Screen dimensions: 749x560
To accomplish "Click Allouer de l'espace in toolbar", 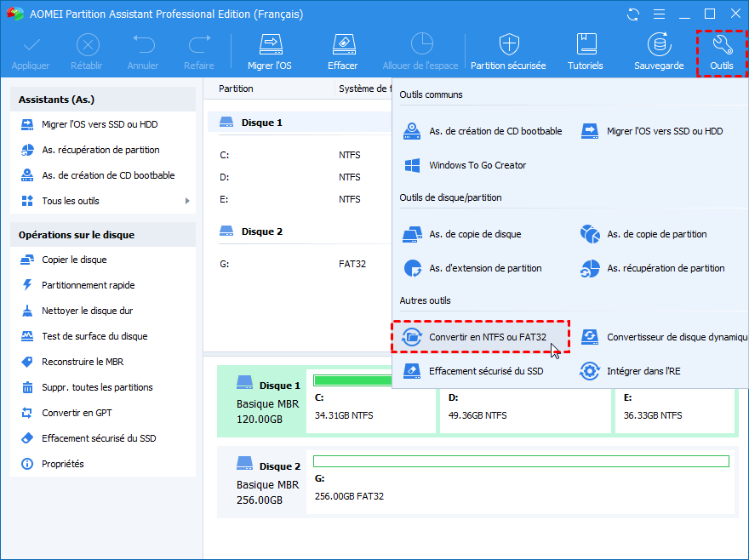I will [420, 53].
